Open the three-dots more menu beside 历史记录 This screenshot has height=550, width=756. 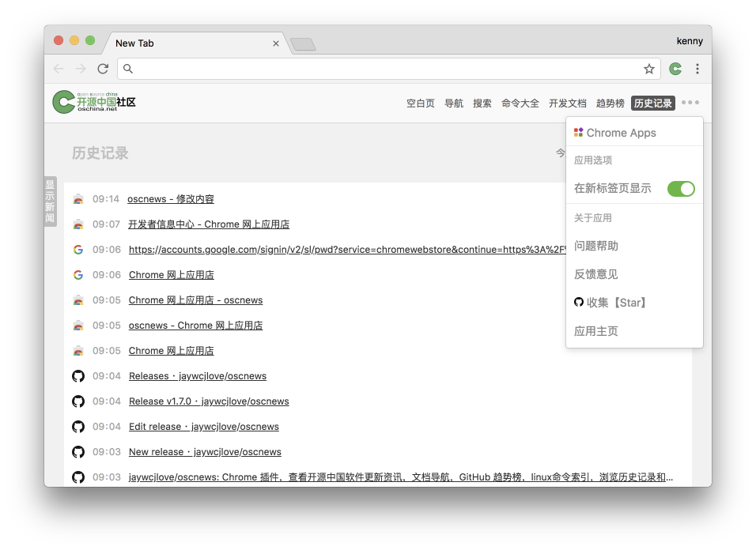click(690, 103)
